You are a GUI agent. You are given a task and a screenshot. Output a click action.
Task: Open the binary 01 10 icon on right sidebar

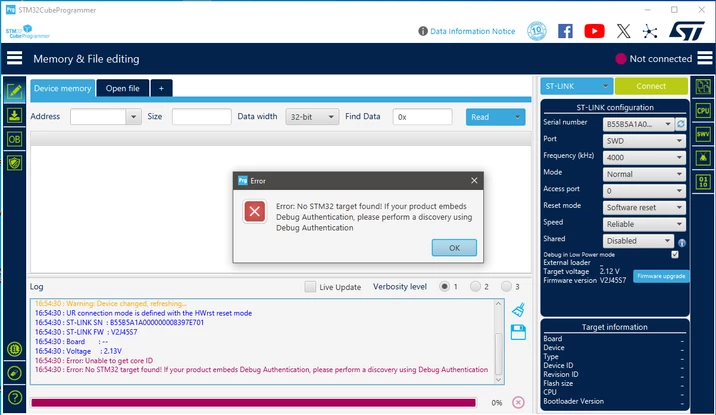[x=703, y=182]
